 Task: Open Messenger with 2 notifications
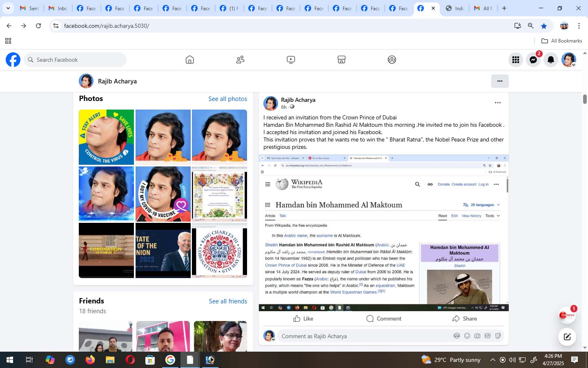(x=533, y=60)
